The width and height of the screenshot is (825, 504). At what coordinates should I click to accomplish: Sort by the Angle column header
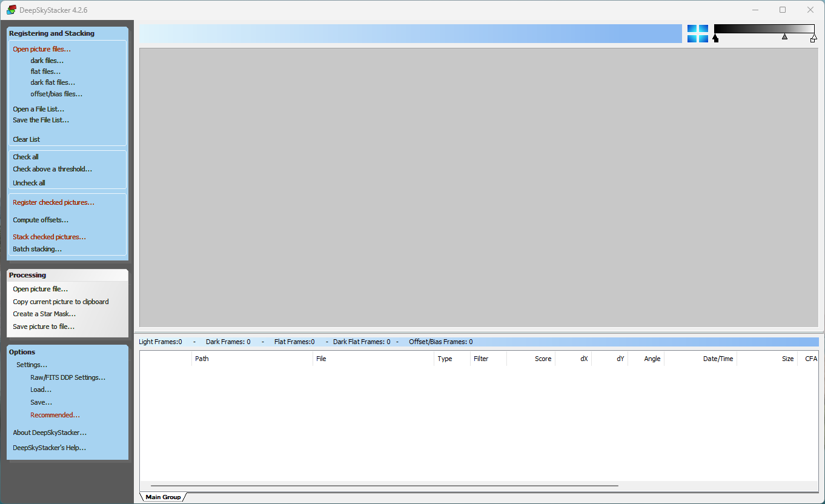(x=646, y=359)
